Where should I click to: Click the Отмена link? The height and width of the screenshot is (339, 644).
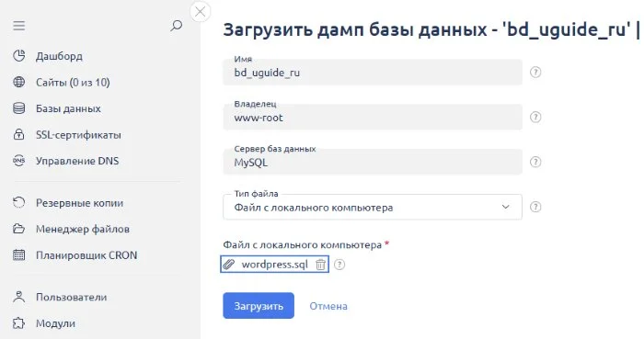tap(328, 306)
